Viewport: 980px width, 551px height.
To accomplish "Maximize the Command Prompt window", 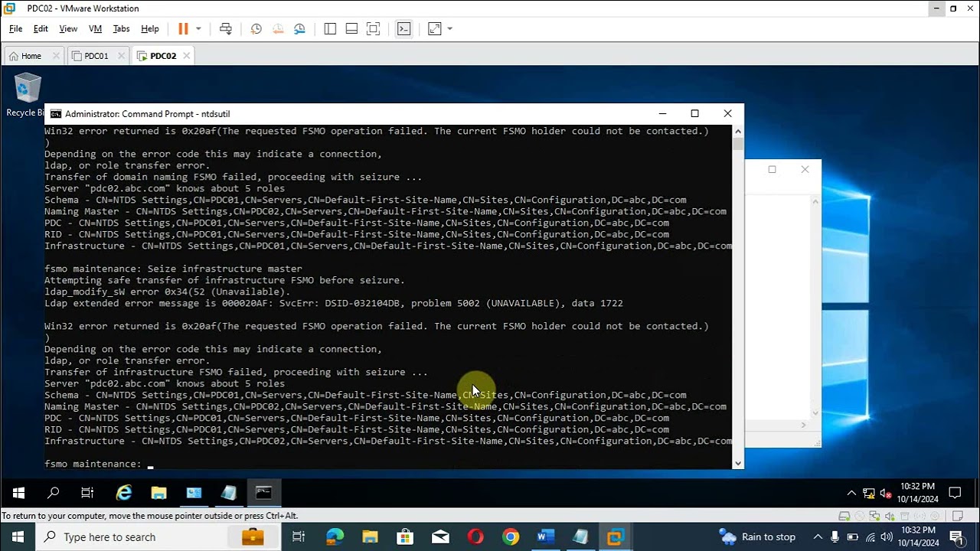I will [x=695, y=113].
